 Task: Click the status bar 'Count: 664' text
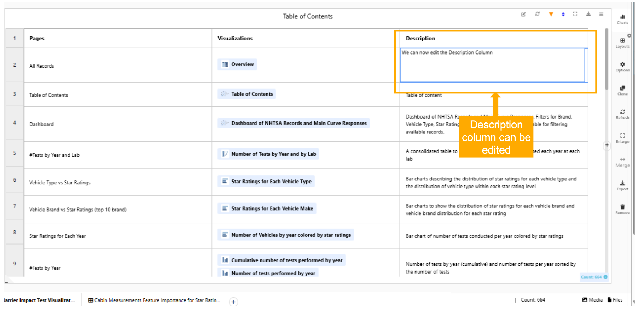[x=533, y=300]
